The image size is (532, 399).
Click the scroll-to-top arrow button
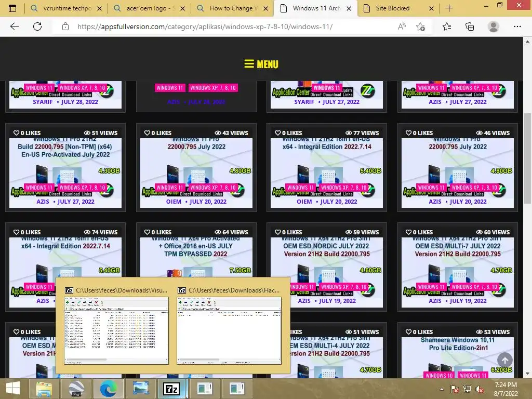505,360
